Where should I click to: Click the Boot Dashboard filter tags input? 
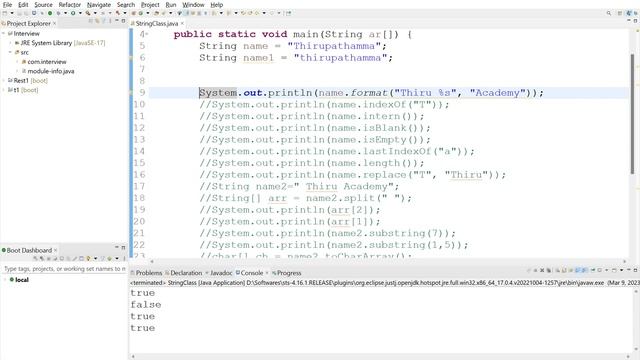pos(64,269)
